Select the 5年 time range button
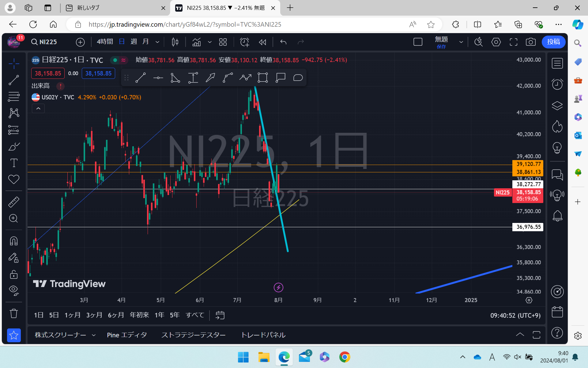This screenshot has width=588, height=368. coord(175,315)
